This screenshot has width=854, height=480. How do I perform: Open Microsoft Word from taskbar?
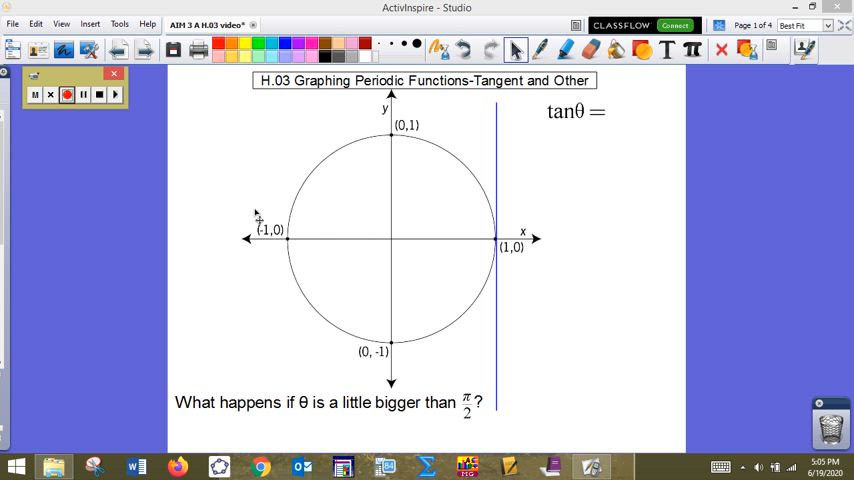point(136,467)
